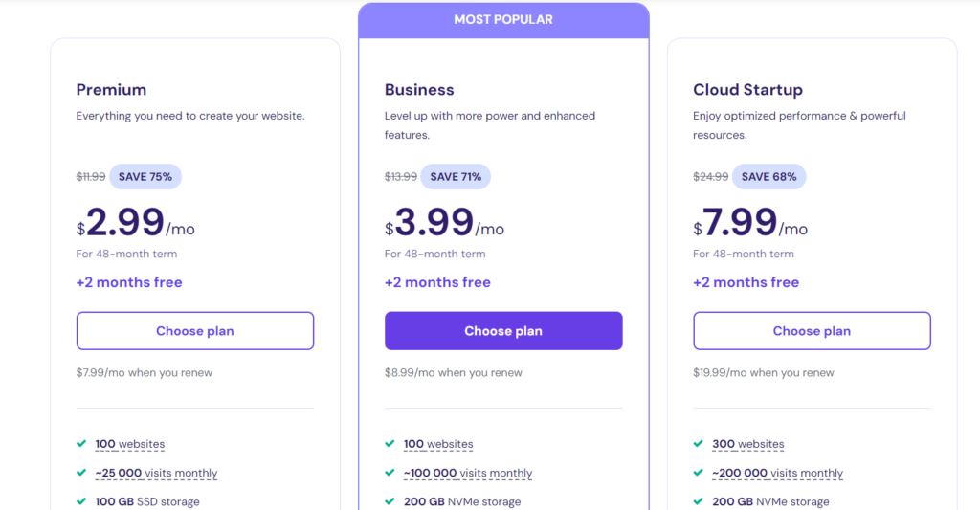Choose the Business plan
Viewport: 980px width, 510px height.
tap(503, 331)
